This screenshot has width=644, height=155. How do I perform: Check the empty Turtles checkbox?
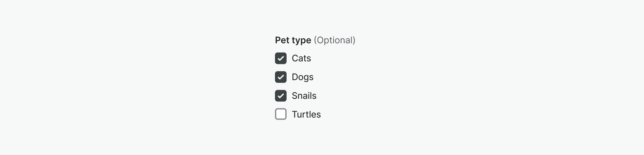pyautogui.click(x=281, y=114)
